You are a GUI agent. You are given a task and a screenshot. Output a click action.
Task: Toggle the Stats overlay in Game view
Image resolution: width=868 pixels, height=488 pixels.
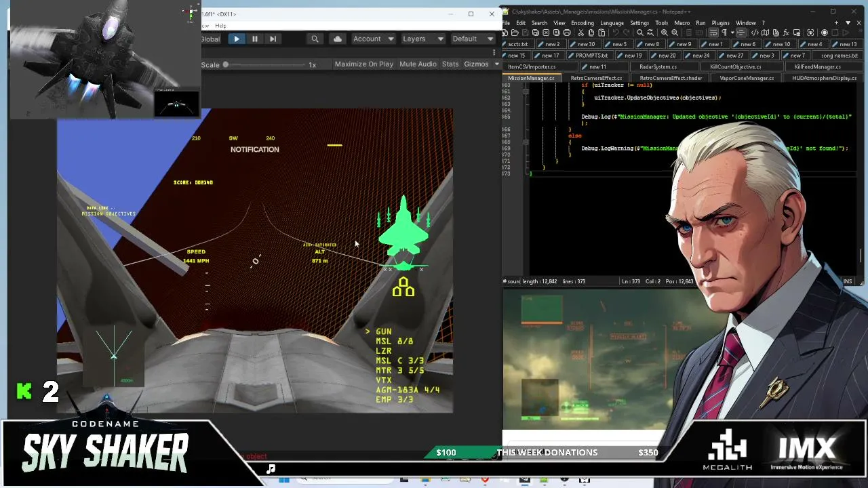coord(450,64)
